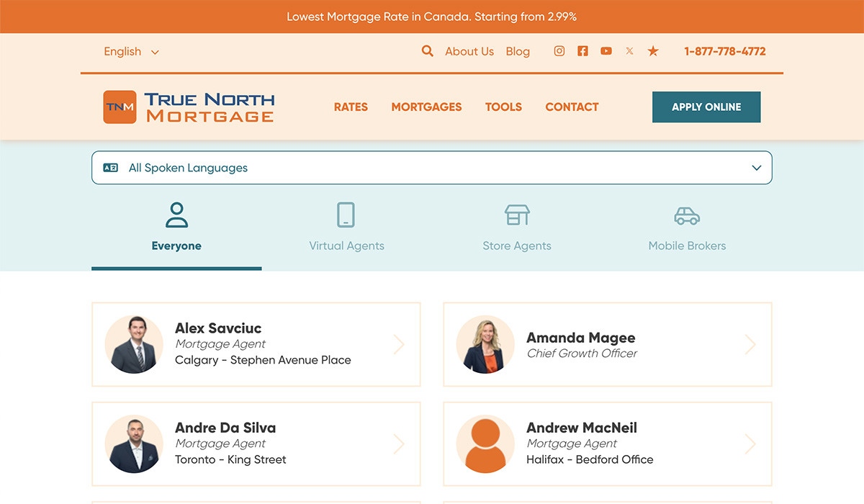Image resolution: width=864 pixels, height=504 pixels.
Task: Select the Mobile Brokers car icon
Action: [x=687, y=215]
